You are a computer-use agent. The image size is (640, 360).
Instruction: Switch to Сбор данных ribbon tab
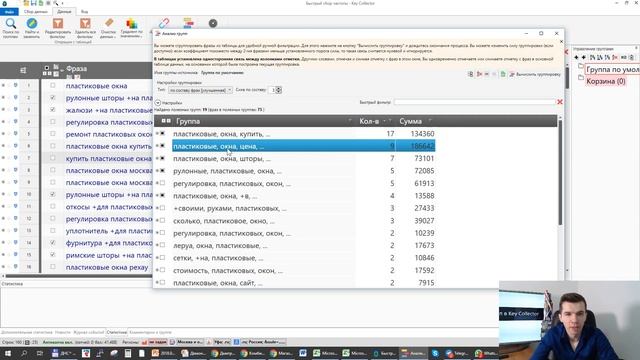pyautogui.click(x=36, y=11)
